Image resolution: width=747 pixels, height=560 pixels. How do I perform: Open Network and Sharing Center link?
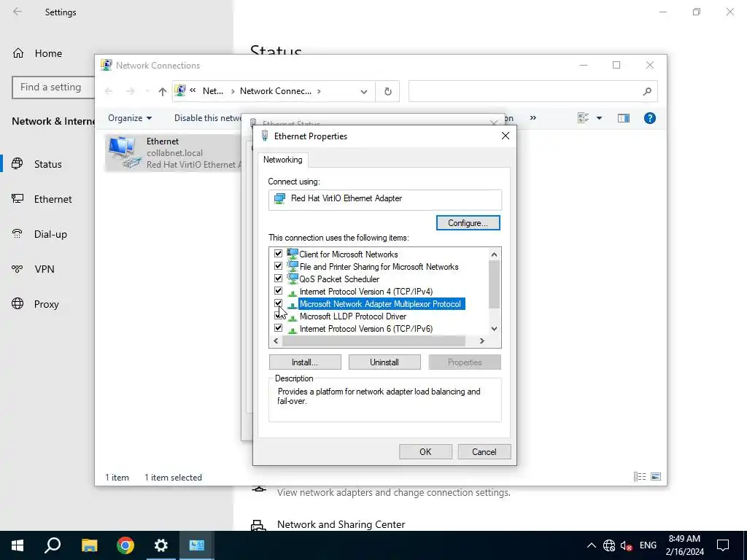click(x=341, y=524)
